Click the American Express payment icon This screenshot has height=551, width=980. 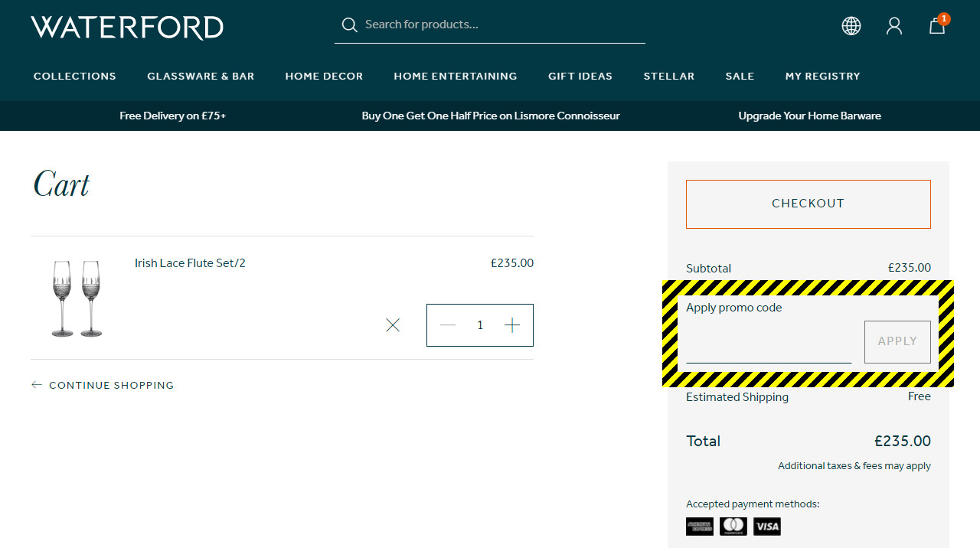pos(700,527)
